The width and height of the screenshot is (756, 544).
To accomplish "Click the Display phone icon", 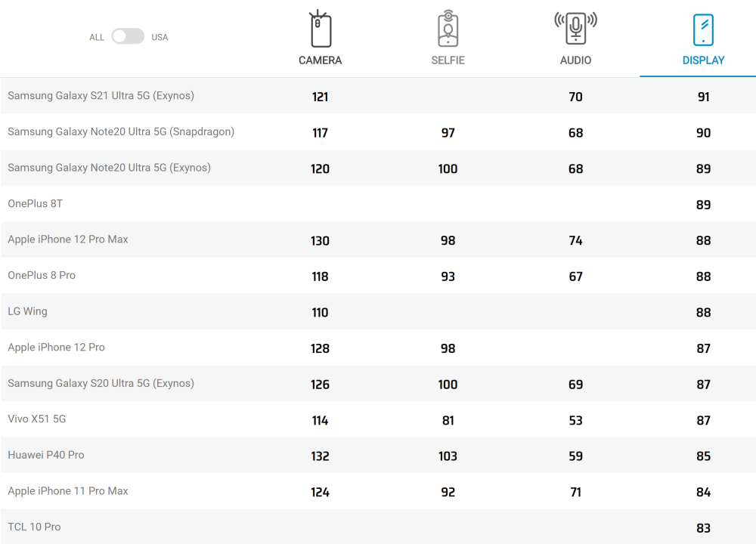I will tap(703, 30).
